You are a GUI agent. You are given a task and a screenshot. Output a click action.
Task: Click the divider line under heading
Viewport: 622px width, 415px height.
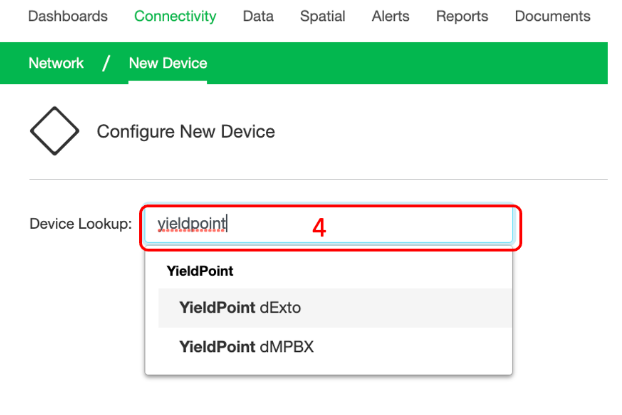(318, 179)
